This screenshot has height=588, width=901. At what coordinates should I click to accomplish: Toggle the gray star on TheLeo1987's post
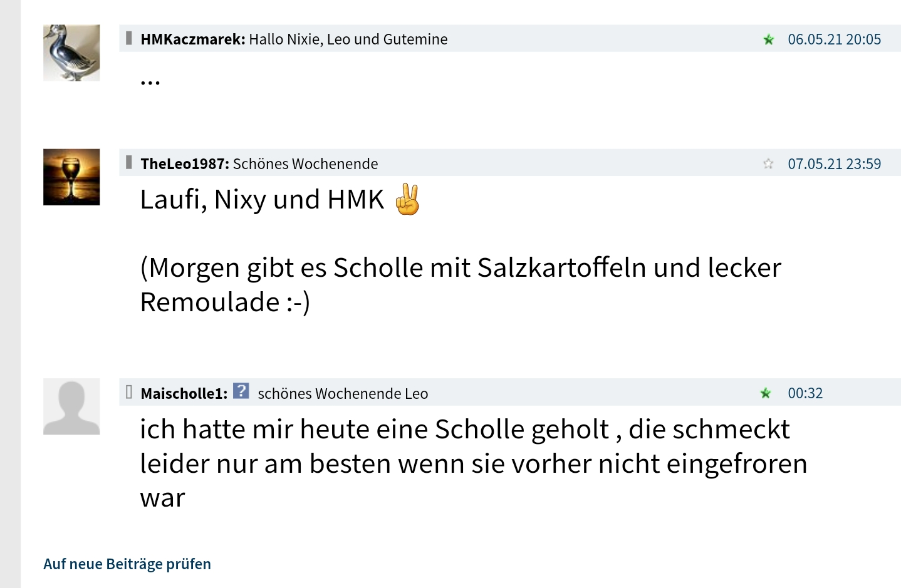pyautogui.click(x=768, y=164)
